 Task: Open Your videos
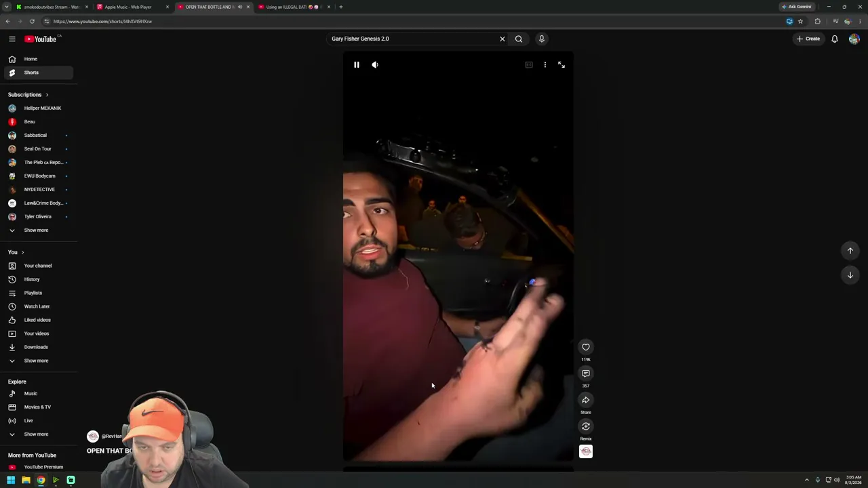(38, 333)
